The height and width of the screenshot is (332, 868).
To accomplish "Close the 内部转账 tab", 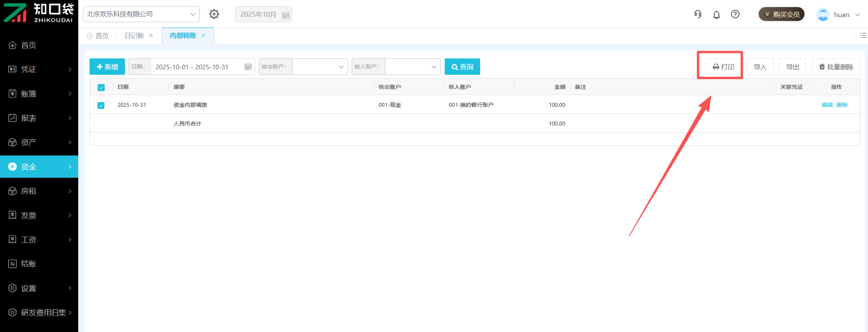I will (203, 35).
